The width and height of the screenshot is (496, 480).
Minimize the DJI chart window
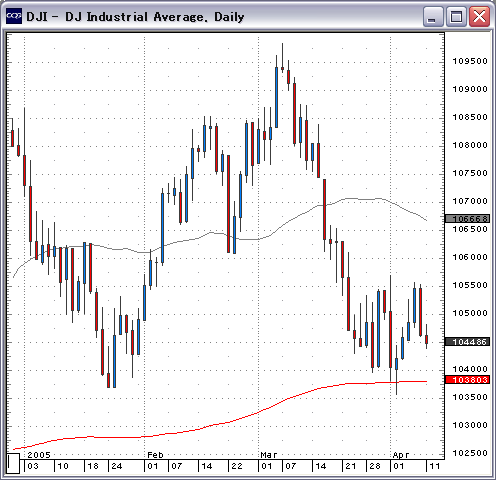[x=432, y=16]
